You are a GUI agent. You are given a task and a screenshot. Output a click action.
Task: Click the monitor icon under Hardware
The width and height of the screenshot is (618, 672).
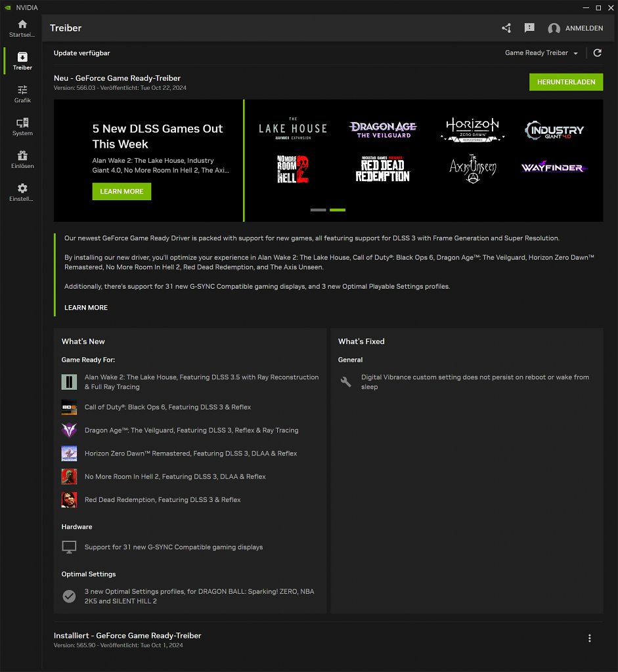(69, 547)
